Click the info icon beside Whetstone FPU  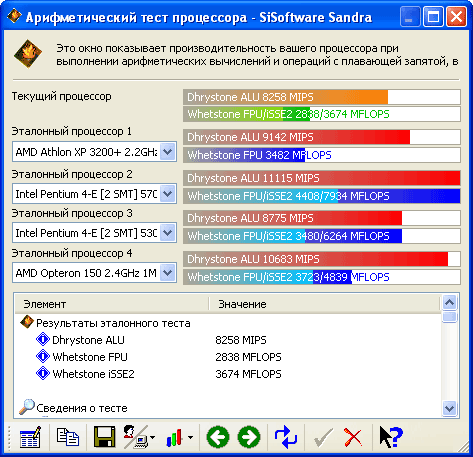click(x=43, y=356)
